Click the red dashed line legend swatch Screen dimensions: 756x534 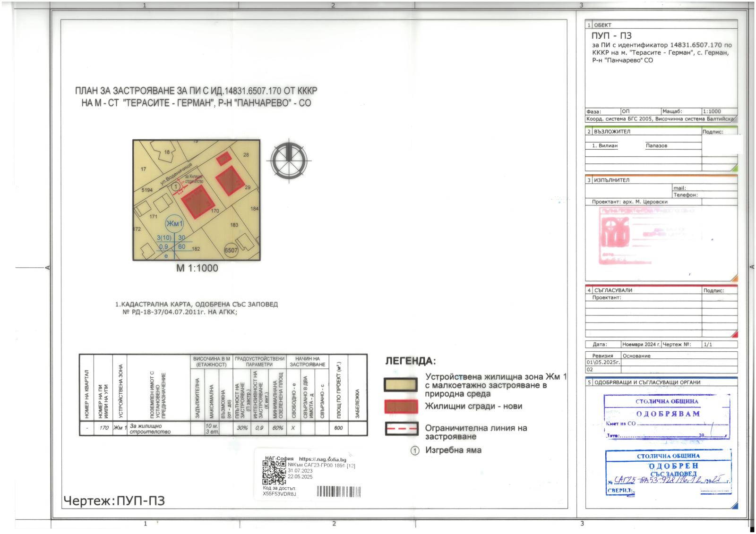[401, 429]
